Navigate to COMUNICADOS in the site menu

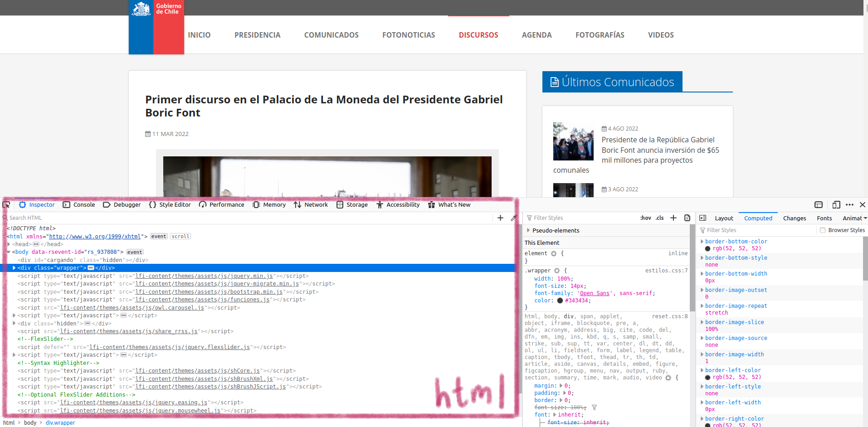[332, 35]
